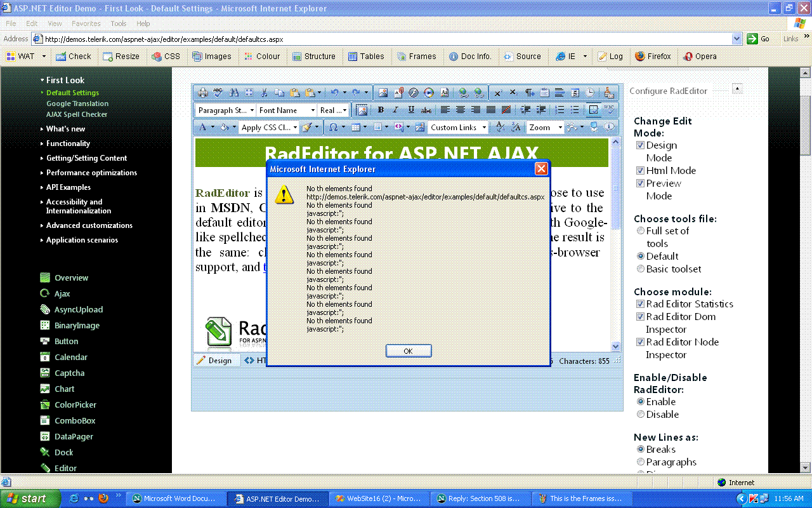Open the background color paint bucket picker
Screen dimensions: 812x508
click(223, 127)
